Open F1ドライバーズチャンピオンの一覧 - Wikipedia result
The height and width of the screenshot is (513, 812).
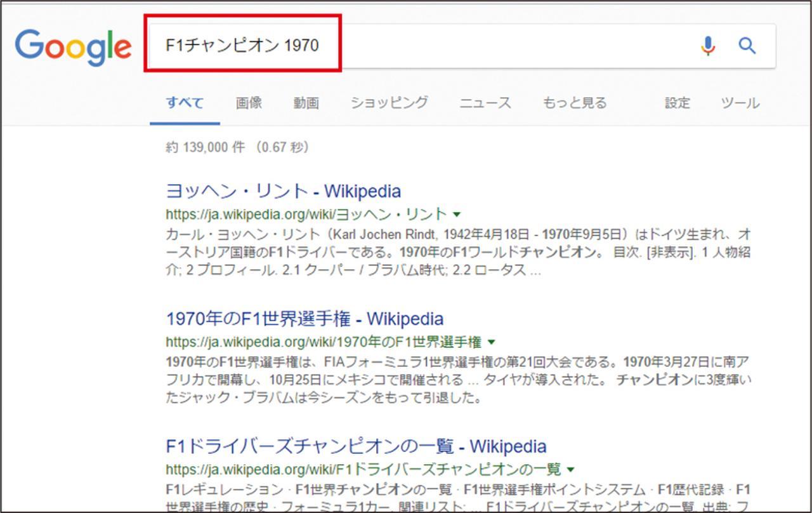click(x=356, y=446)
